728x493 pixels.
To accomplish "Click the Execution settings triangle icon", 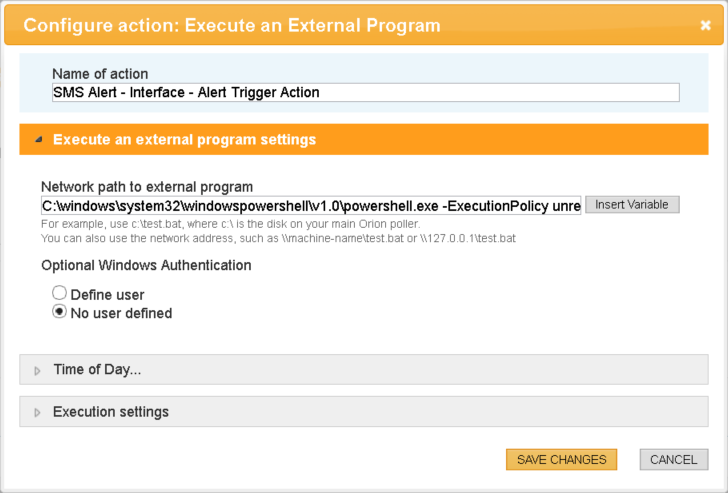I will (38, 413).
